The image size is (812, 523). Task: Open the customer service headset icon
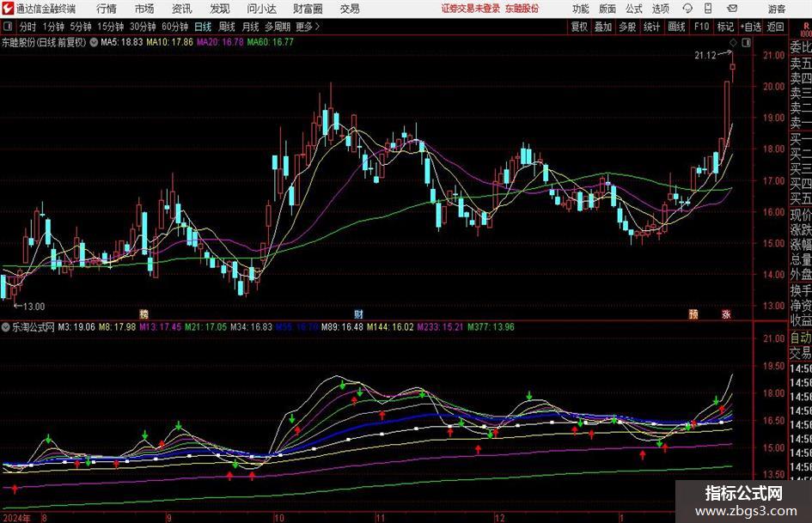click(x=687, y=9)
